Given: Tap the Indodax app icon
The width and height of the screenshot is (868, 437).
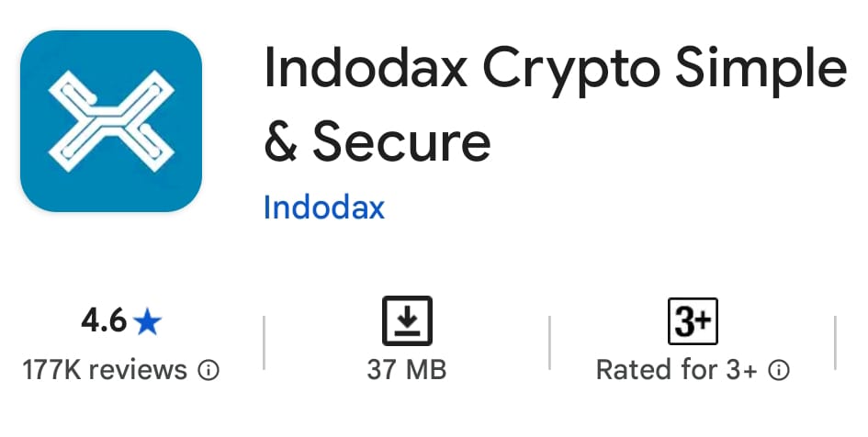Looking at the screenshot, I should (x=111, y=120).
